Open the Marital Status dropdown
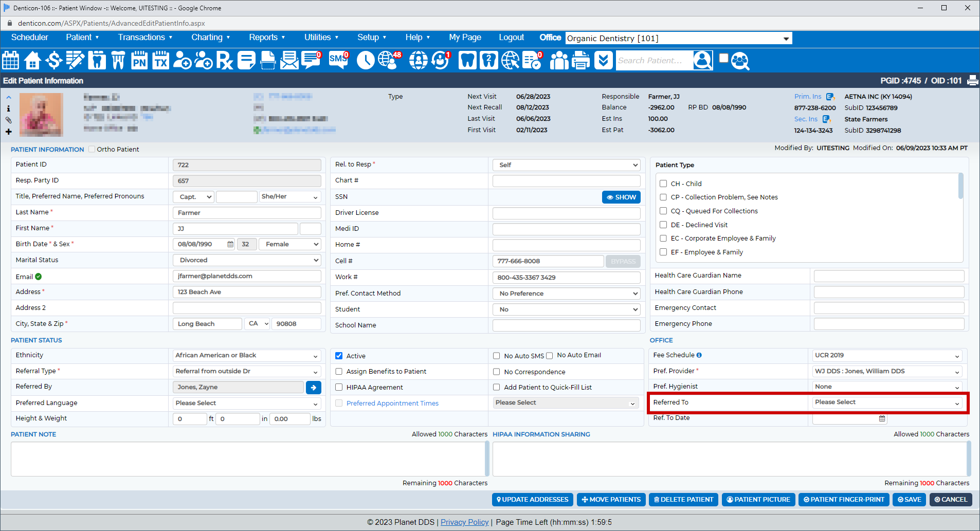This screenshot has height=531, width=980. 247,260
